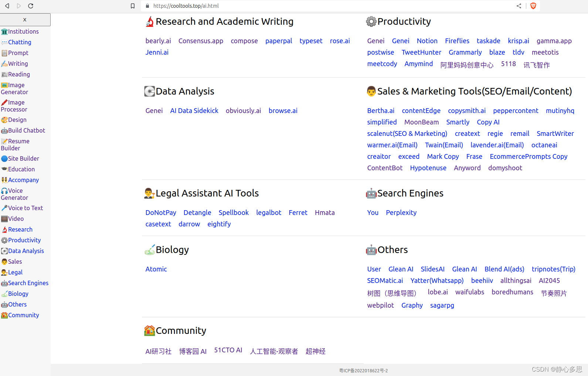Image resolution: width=588 pixels, height=376 pixels.
Task: Click the Search Engines robot heading icon
Action: pos(371,194)
